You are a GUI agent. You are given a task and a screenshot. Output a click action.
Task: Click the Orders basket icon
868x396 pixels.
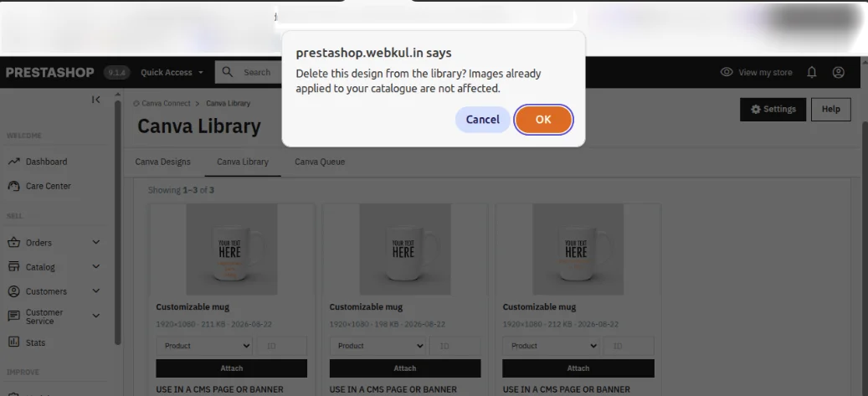tap(14, 243)
